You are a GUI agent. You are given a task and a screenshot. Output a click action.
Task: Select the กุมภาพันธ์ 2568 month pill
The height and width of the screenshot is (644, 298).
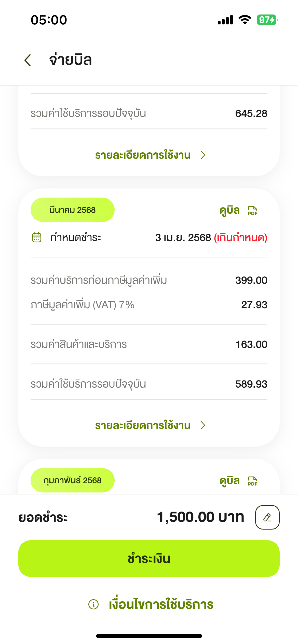pos(73,480)
